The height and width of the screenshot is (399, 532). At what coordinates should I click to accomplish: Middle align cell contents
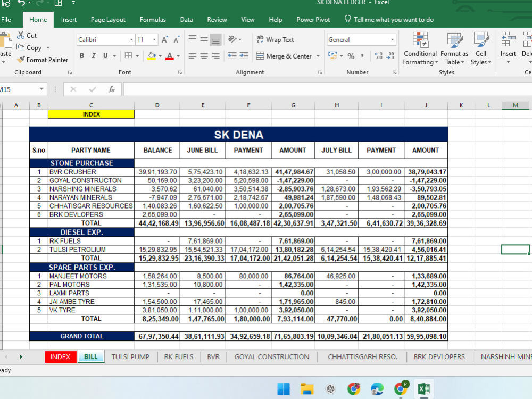204,39
